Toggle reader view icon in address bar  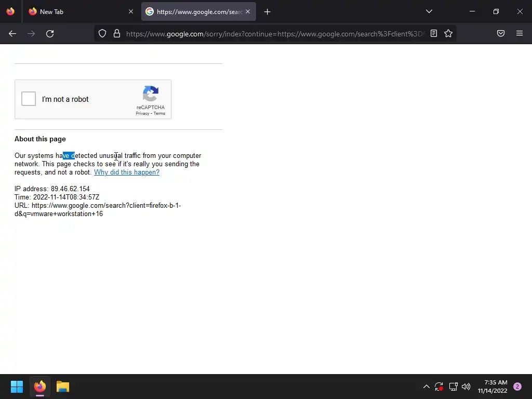(x=434, y=34)
